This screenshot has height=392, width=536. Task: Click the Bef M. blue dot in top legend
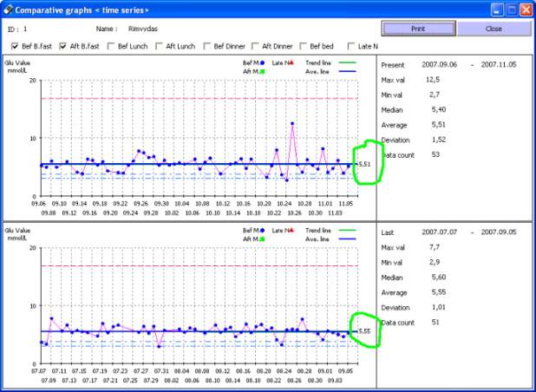pyautogui.click(x=262, y=62)
